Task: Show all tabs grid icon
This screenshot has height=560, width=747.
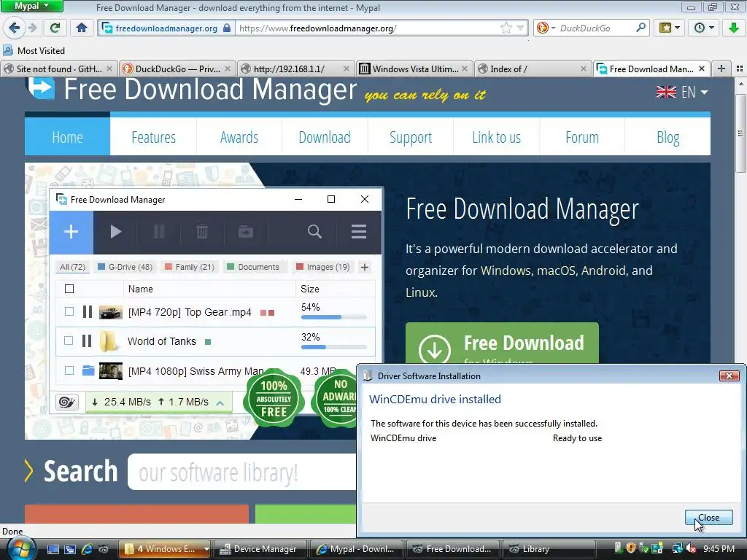Action: (740, 69)
